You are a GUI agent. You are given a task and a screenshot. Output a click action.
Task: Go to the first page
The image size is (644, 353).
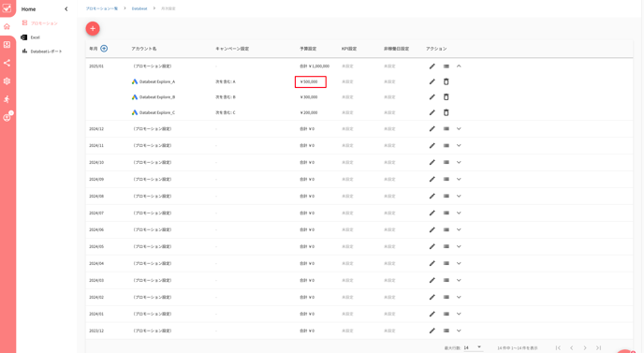tap(558, 348)
